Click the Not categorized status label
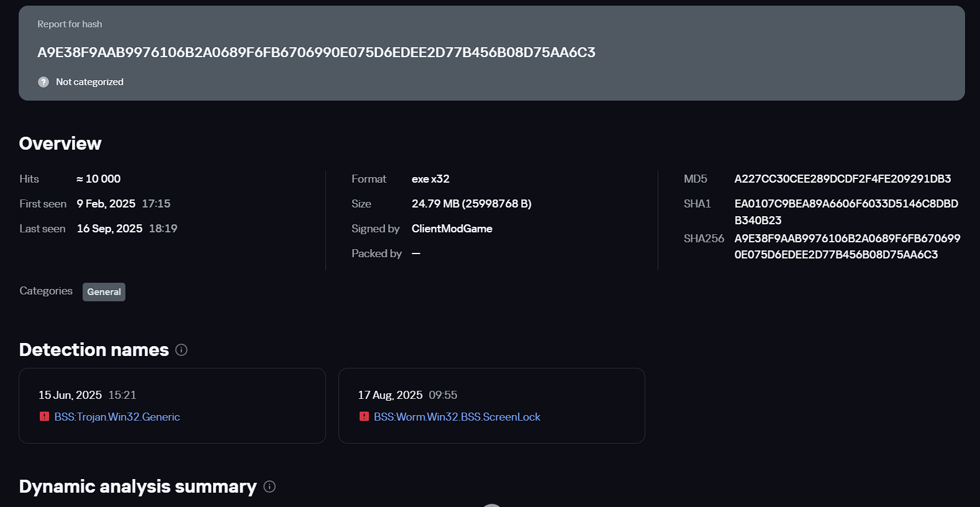 point(89,82)
